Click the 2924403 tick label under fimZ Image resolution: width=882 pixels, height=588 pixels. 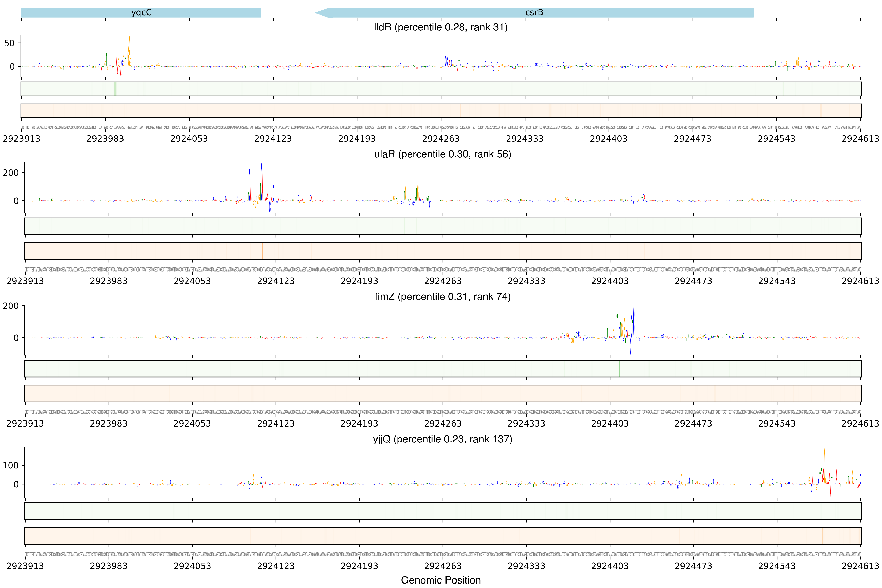(610, 423)
